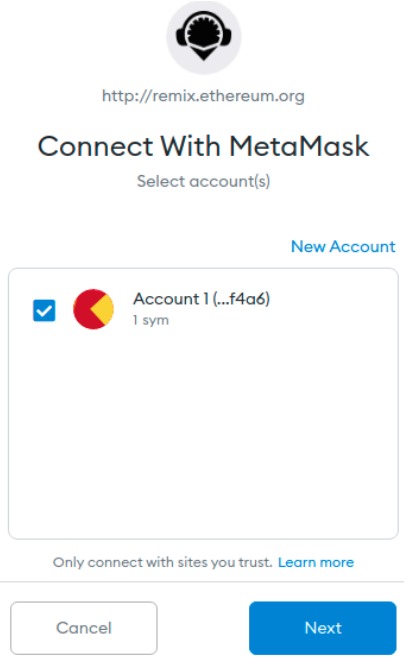The height and width of the screenshot is (668, 408).
Task: Uncheck the Account 1 checkbox
Action: [x=44, y=310]
